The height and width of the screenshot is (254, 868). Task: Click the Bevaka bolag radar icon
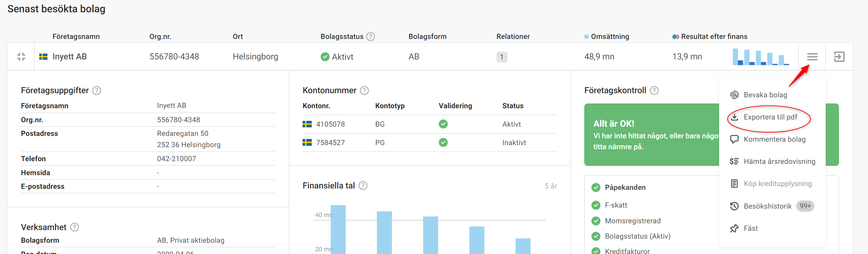pos(734,95)
